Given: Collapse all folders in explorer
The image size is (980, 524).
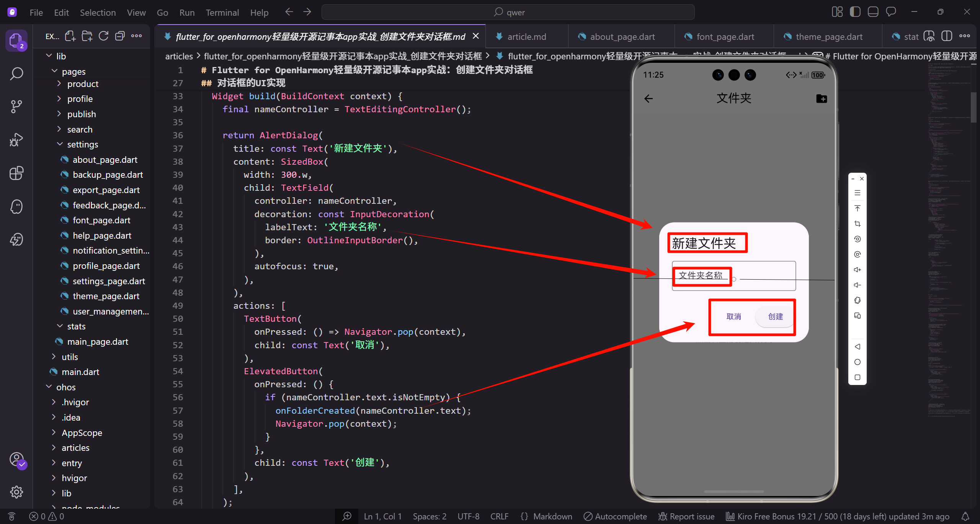Looking at the screenshot, I should tap(120, 36).
